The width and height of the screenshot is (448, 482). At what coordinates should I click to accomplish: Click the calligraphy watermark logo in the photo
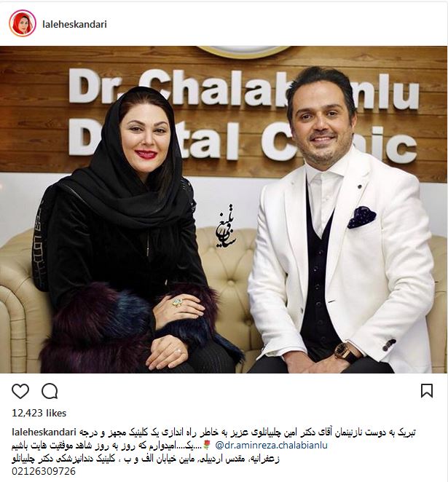coord(227,226)
